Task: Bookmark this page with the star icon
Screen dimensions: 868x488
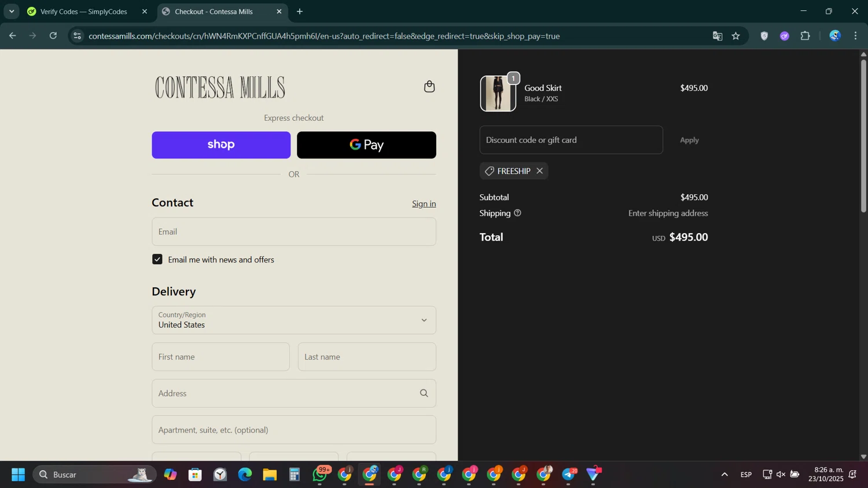Action: 736,36
